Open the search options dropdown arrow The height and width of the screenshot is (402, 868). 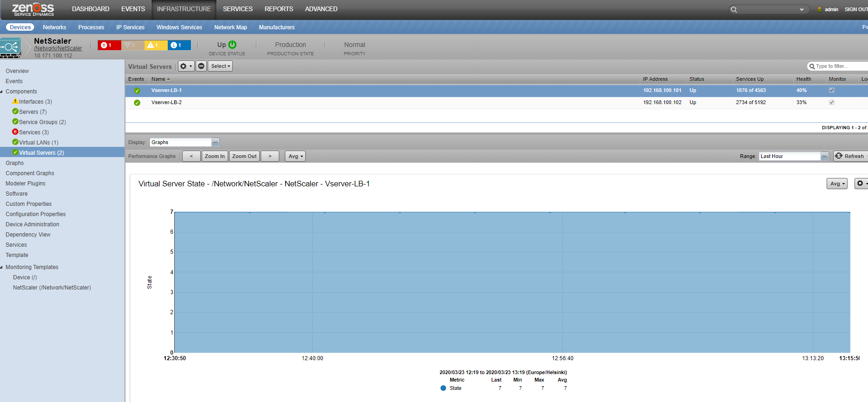coord(802,9)
